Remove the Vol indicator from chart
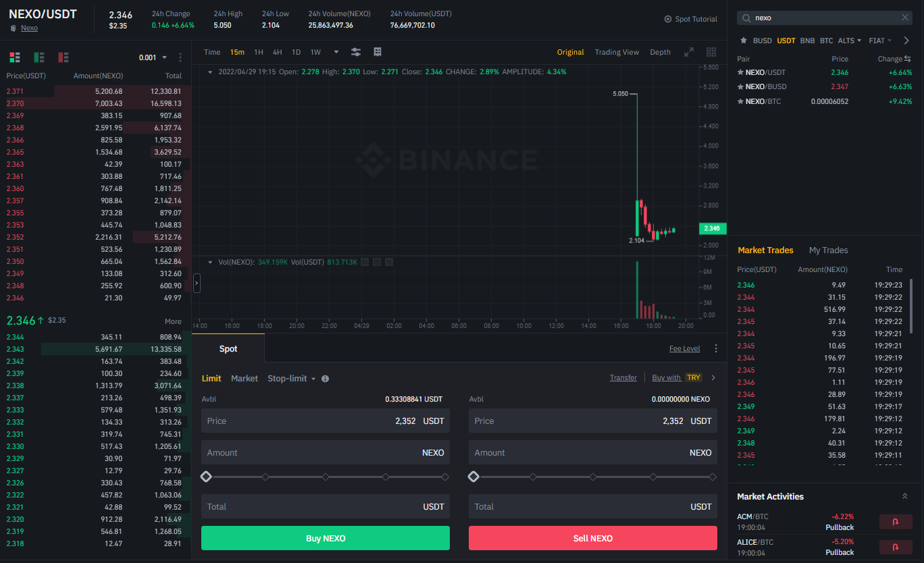924x563 pixels. click(x=389, y=261)
